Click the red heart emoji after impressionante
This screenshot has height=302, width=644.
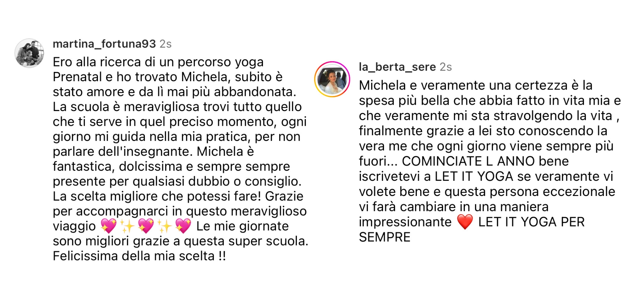point(465,222)
